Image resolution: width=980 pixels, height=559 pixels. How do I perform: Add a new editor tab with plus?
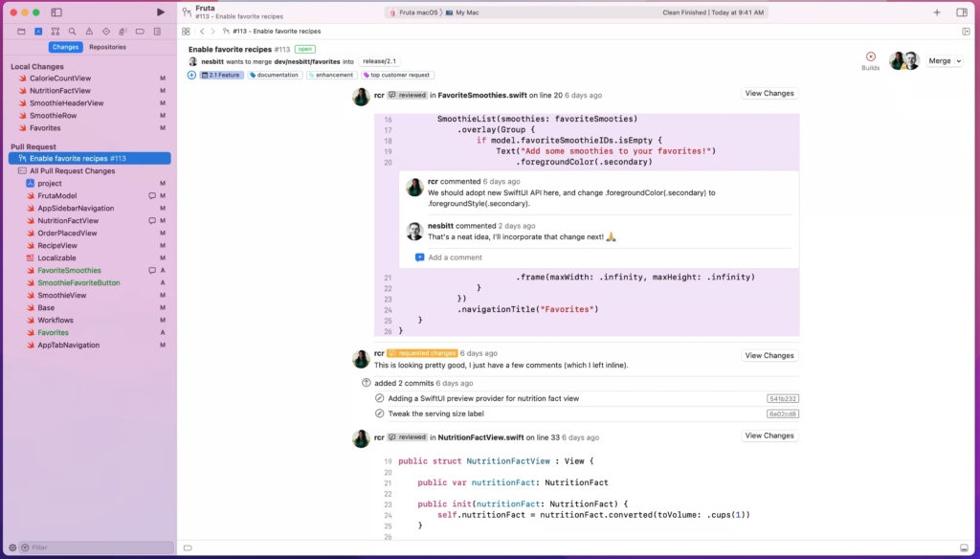pos(937,12)
